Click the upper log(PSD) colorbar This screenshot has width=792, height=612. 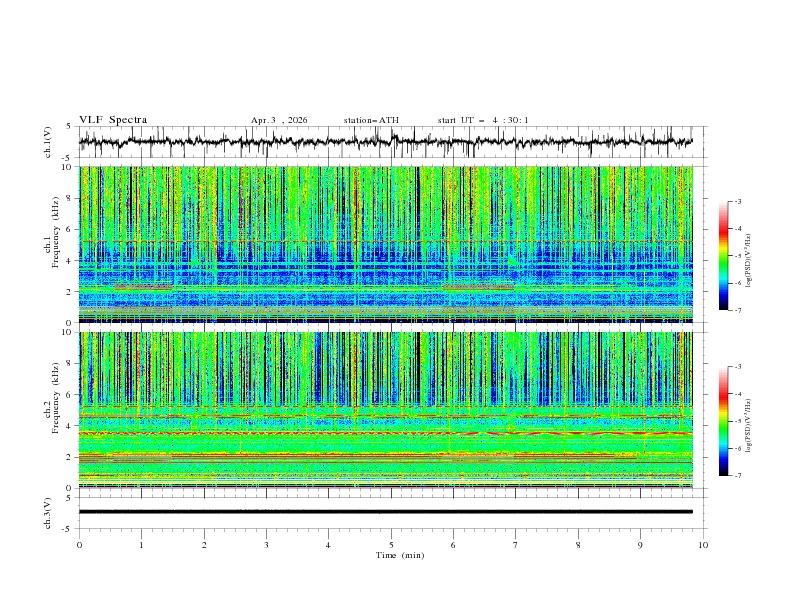click(x=723, y=255)
